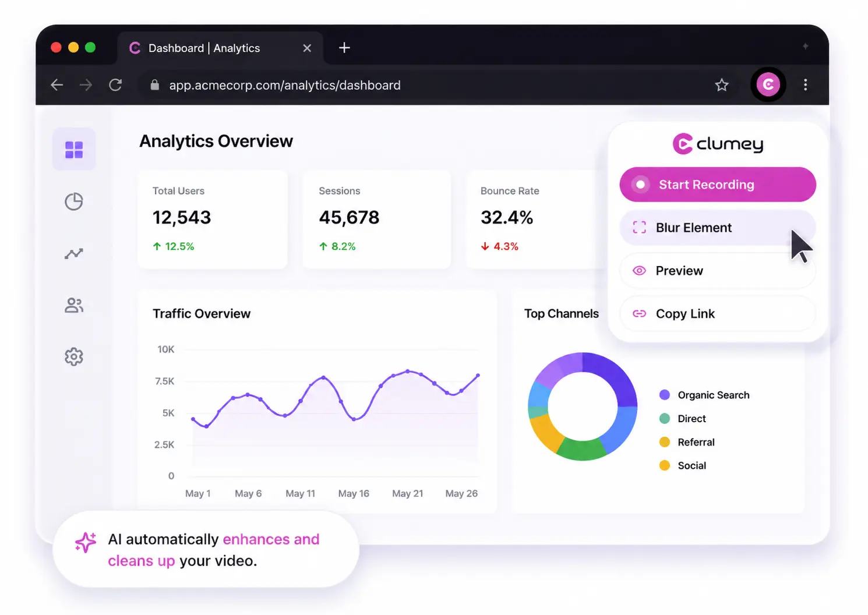Click the clumey logo in popup

click(x=718, y=144)
